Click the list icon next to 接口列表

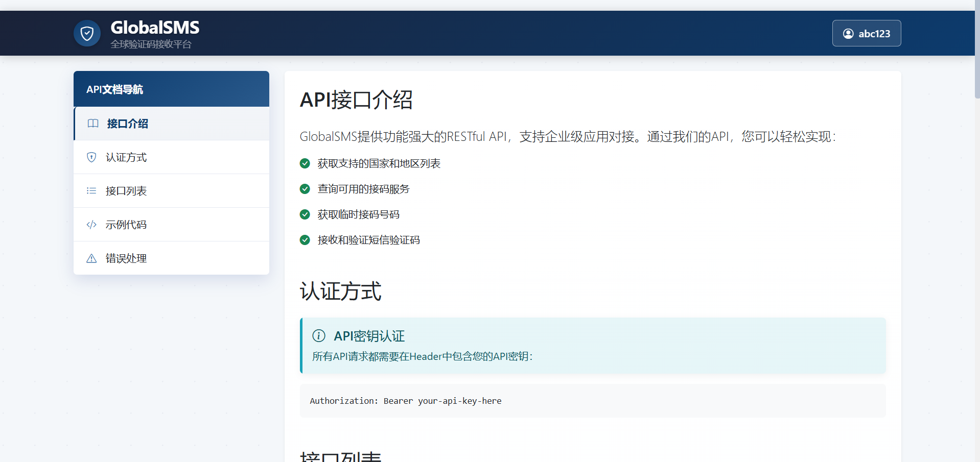tap(91, 191)
